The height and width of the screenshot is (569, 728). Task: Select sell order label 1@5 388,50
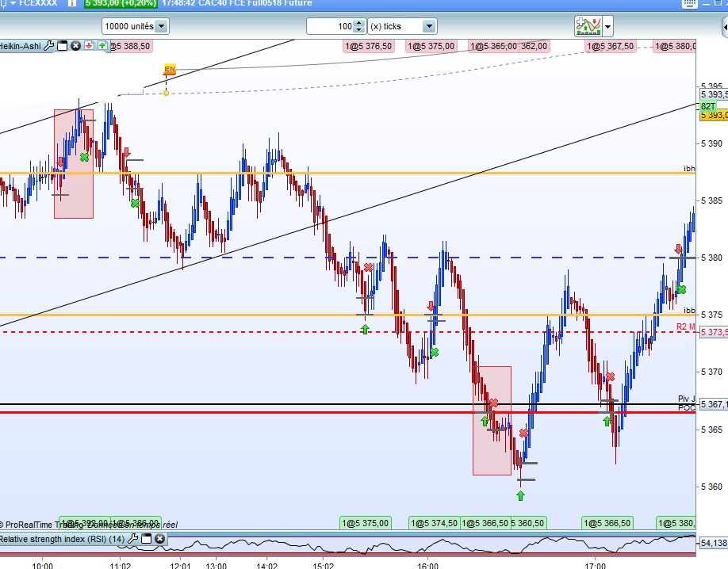click(131, 47)
